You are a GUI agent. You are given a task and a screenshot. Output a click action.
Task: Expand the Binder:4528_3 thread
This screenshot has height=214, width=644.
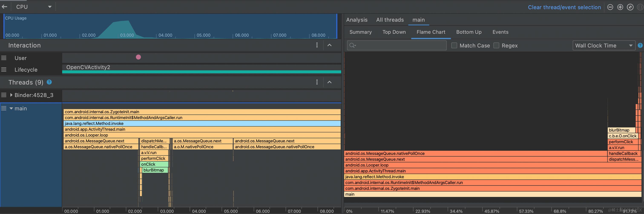click(11, 95)
